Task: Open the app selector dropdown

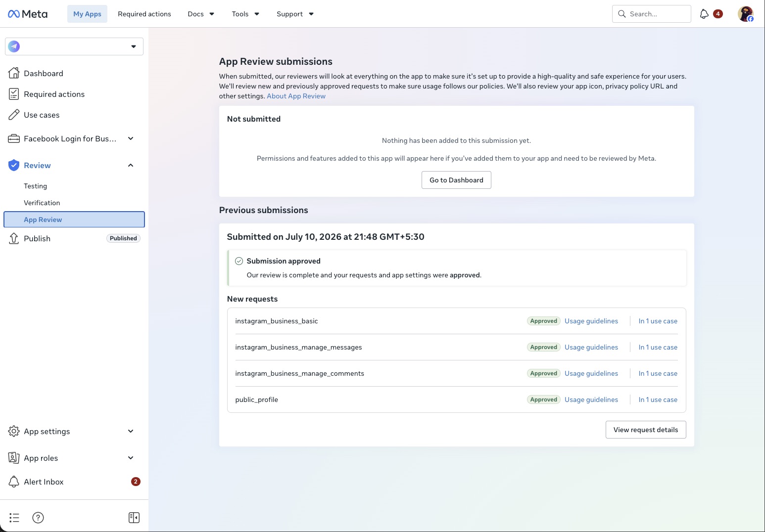Action: (x=74, y=46)
